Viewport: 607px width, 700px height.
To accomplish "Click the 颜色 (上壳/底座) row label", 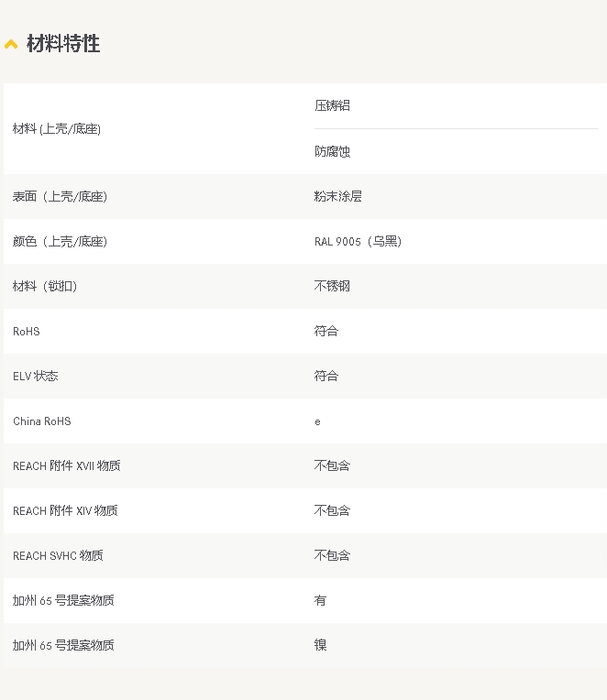I will pos(61,242).
